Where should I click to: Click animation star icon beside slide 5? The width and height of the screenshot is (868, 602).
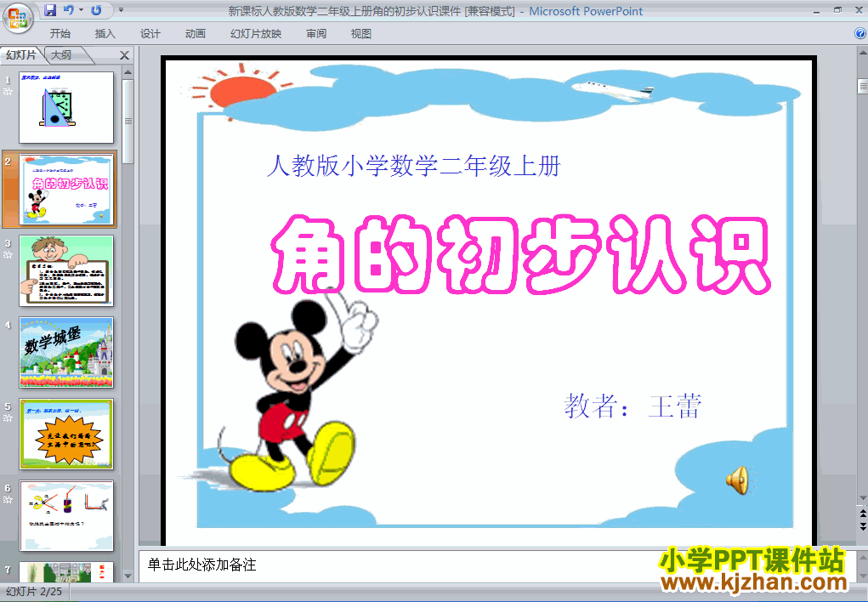(8, 418)
